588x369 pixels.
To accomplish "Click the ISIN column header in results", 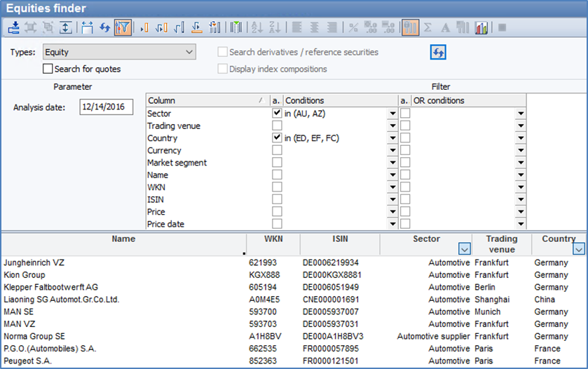I will coord(339,239).
